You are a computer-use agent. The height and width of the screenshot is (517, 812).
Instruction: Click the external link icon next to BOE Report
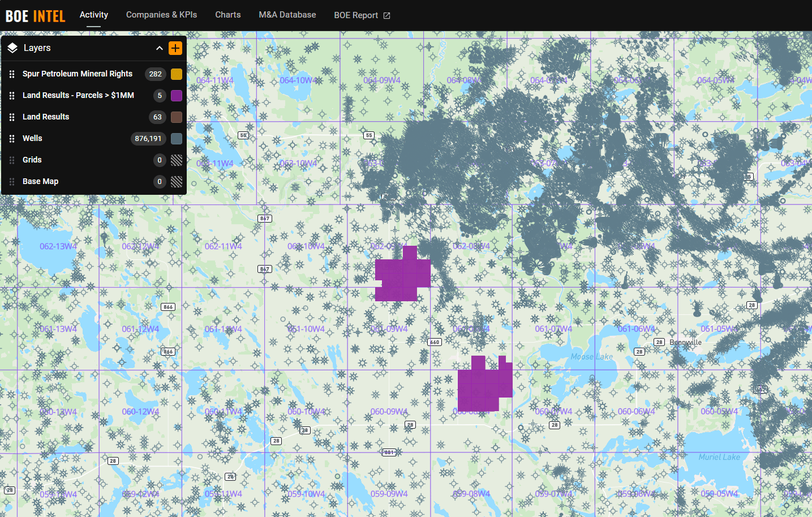coord(386,15)
